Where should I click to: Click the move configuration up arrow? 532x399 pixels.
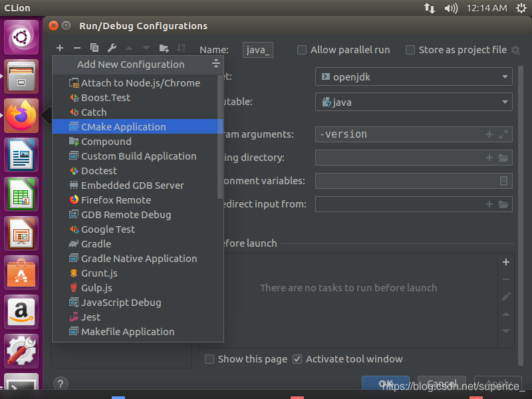coord(129,48)
